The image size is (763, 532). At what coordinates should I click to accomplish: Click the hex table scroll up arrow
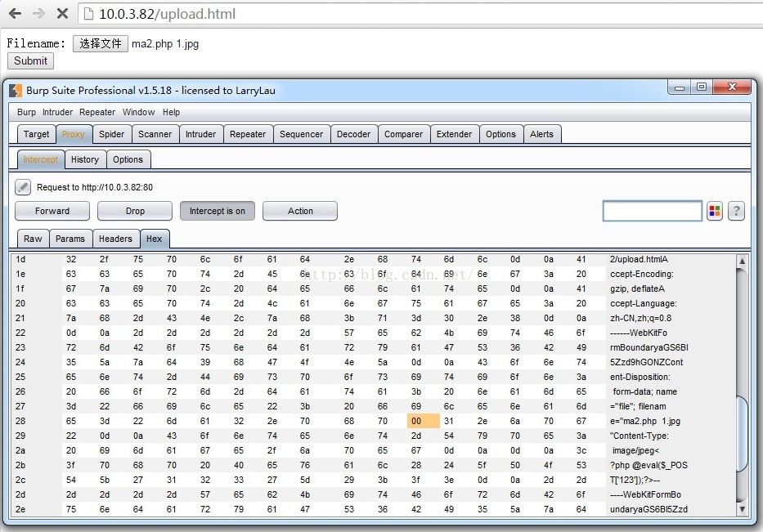742,262
